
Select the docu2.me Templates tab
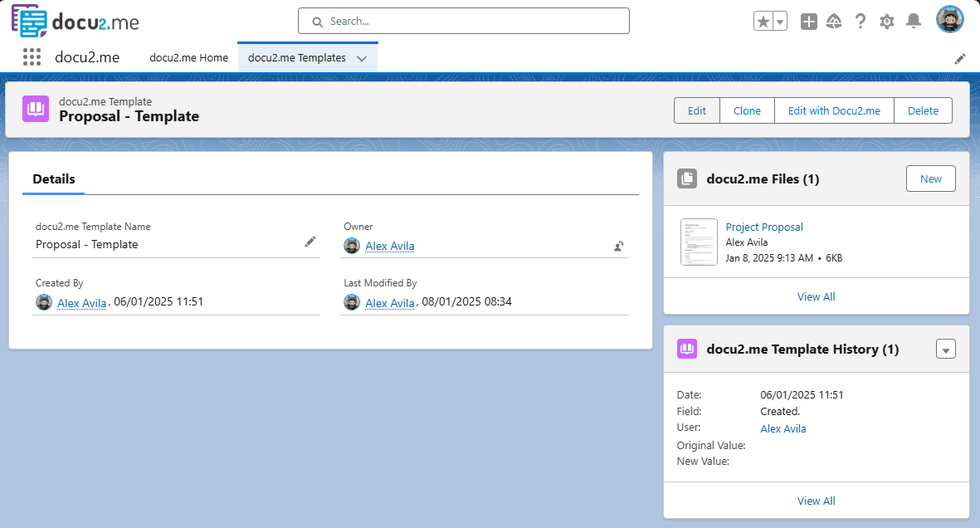(x=297, y=57)
